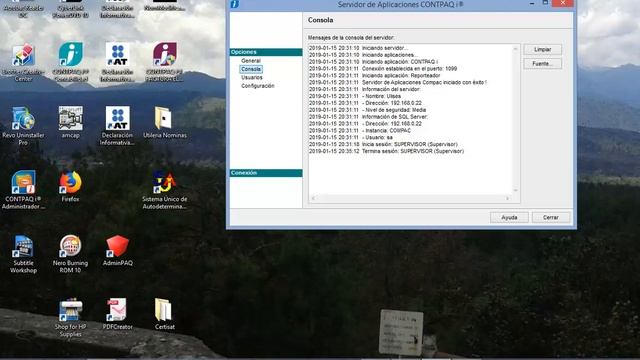Image resolution: width=640 pixels, height=360 pixels.
Task: Select log line '- Nombre: Ulises'
Action: click(355, 96)
